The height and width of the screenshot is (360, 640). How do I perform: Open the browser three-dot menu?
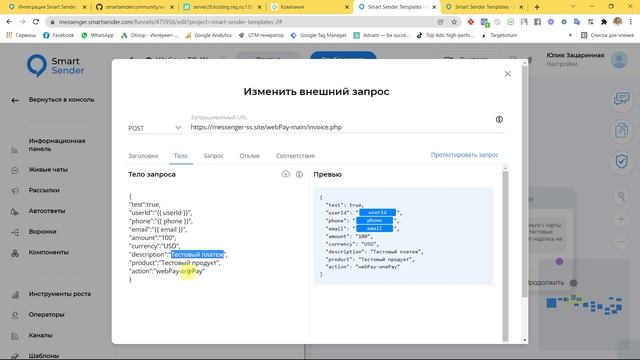click(x=631, y=22)
